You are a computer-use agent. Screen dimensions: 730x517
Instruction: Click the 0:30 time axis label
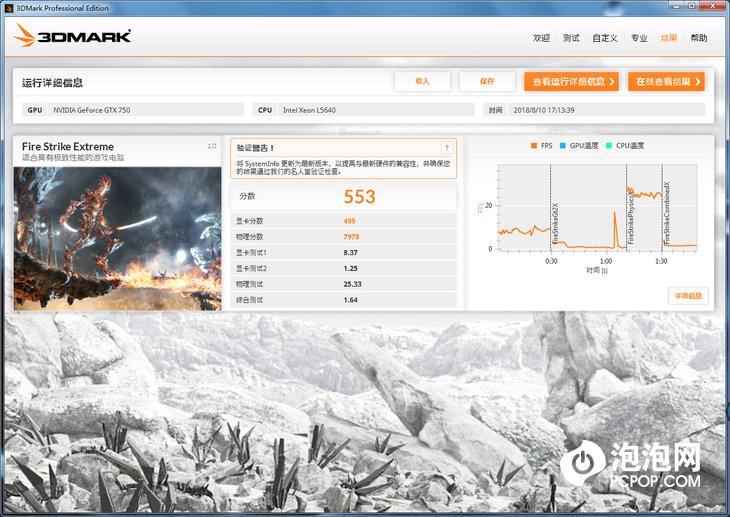point(551,261)
